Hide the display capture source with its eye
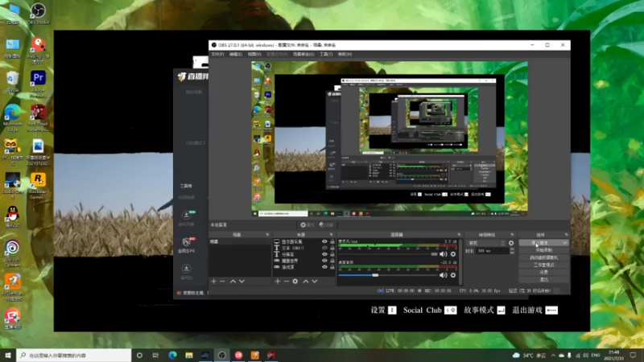The height and width of the screenshot is (362, 644). coord(324,242)
